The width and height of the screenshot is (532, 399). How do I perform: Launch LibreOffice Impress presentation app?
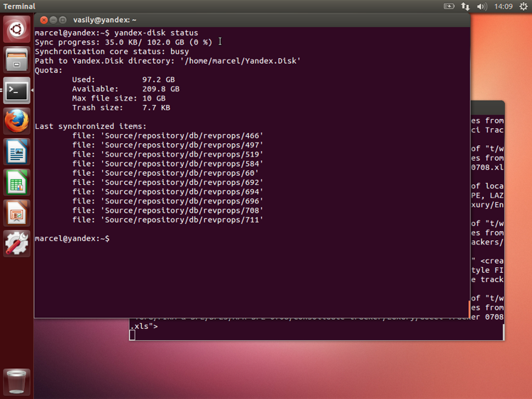click(16, 213)
